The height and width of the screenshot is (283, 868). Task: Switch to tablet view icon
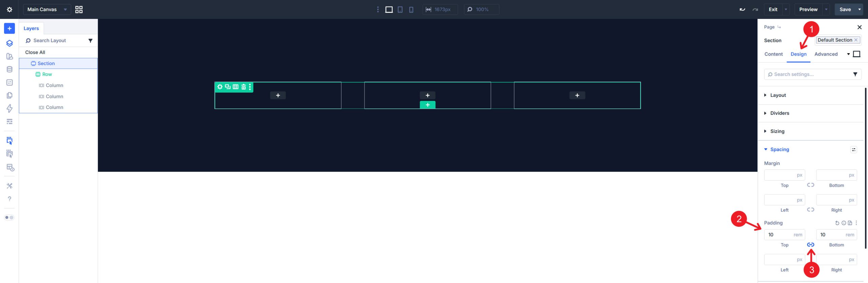click(400, 9)
